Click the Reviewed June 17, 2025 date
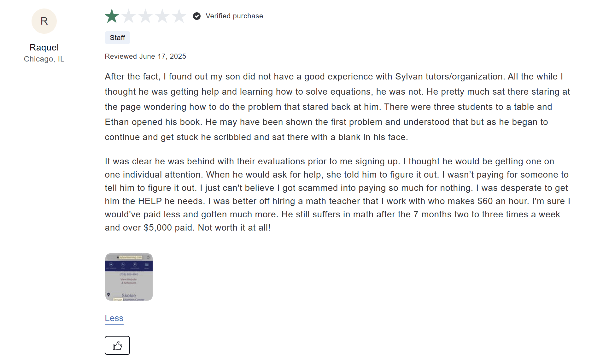The image size is (609, 364). tap(145, 56)
